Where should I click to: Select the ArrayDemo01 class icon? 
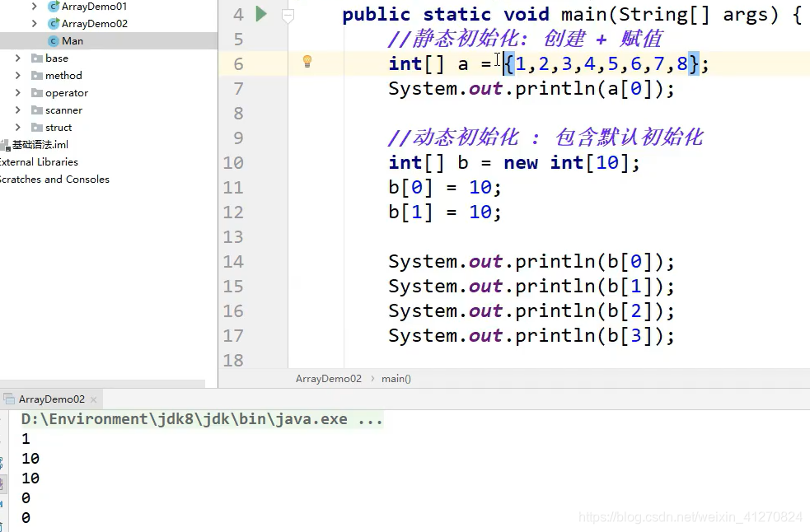pos(54,7)
